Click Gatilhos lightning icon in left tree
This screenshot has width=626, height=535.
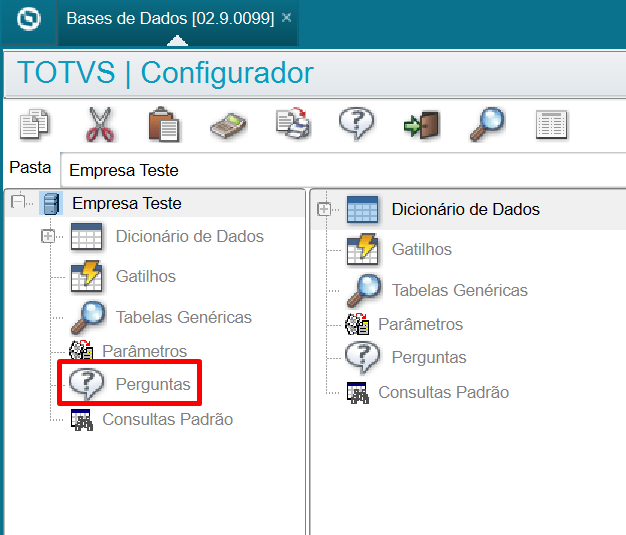[x=87, y=276]
